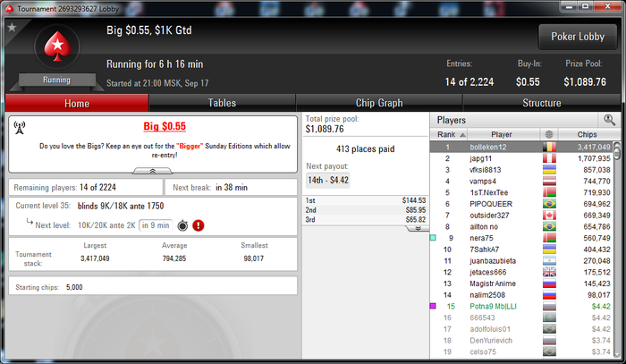Viewport: 626px width, 364px height.
Task: Click the red exclamation alert icon
Action: [x=198, y=225]
